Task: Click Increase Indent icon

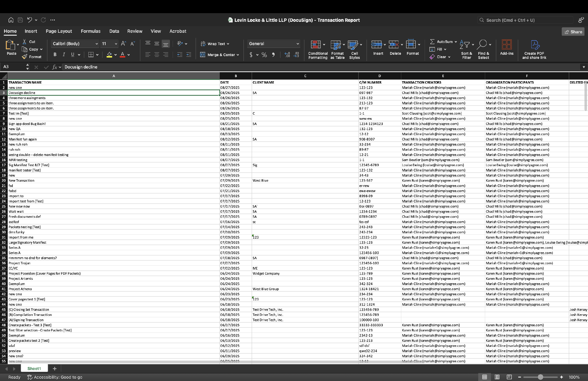Action: [189, 55]
